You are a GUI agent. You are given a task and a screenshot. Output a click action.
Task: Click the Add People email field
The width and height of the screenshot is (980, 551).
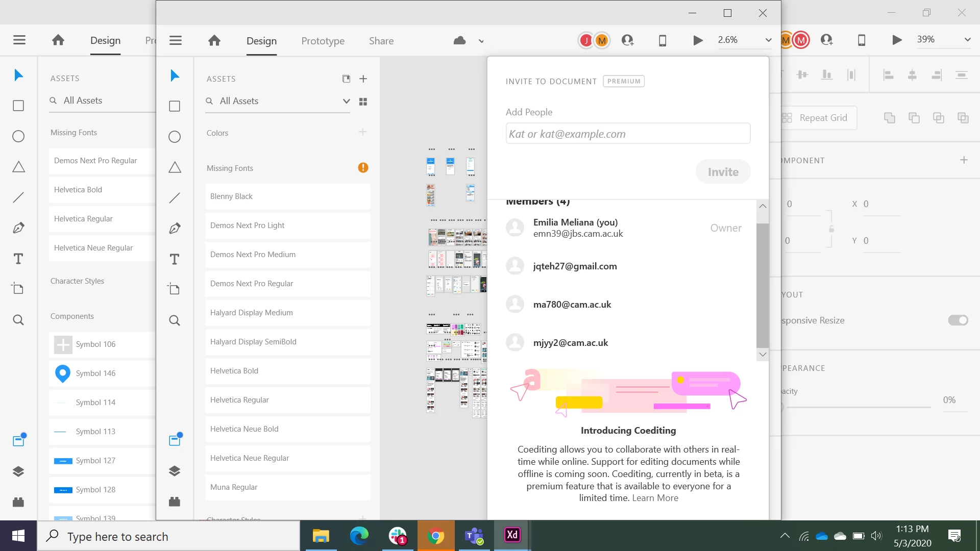[x=627, y=134]
